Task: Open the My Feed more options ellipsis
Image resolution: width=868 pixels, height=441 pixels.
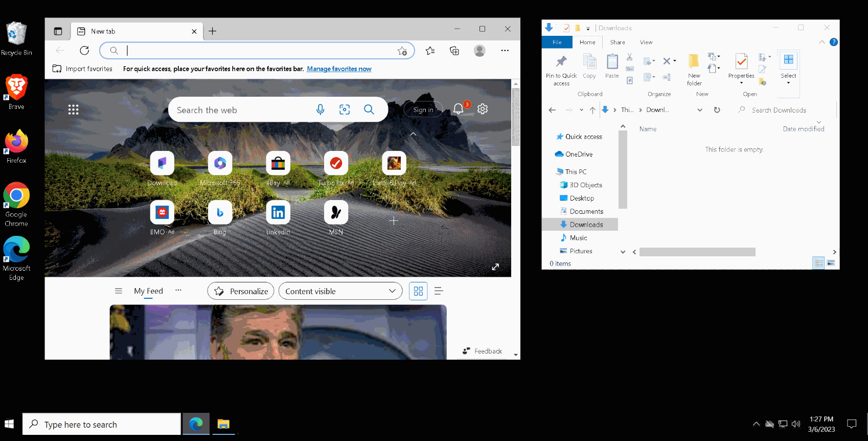Action: [178, 290]
